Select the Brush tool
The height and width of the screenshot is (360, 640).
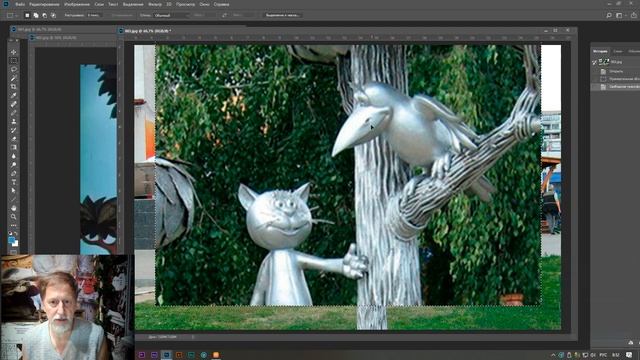(x=13, y=113)
